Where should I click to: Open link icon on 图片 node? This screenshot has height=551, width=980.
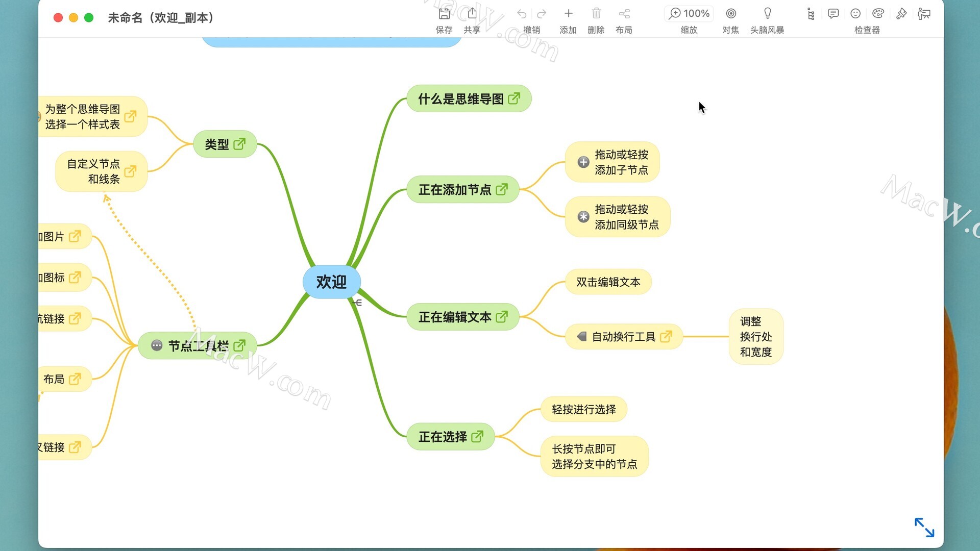(x=75, y=236)
